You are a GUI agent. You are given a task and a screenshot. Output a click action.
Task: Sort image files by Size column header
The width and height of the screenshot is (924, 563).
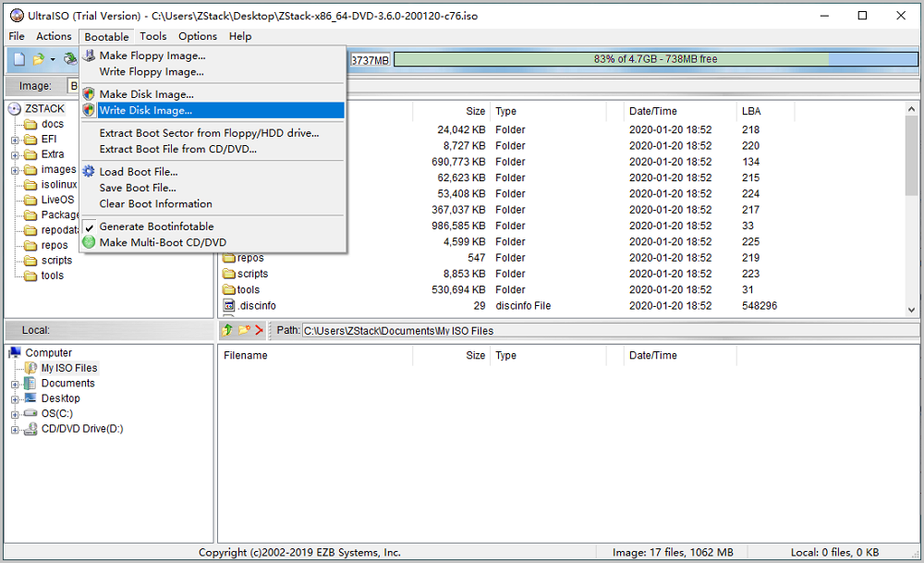coord(476,111)
